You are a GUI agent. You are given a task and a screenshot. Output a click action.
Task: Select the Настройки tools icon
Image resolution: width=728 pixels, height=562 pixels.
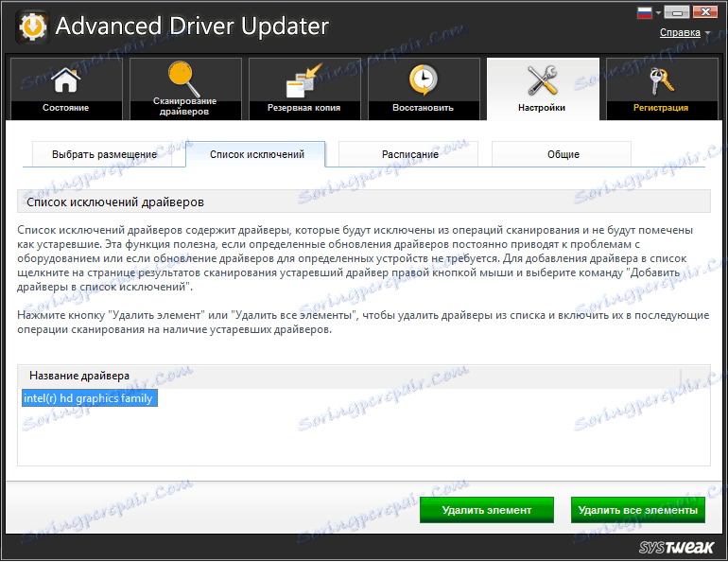[543, 79]
